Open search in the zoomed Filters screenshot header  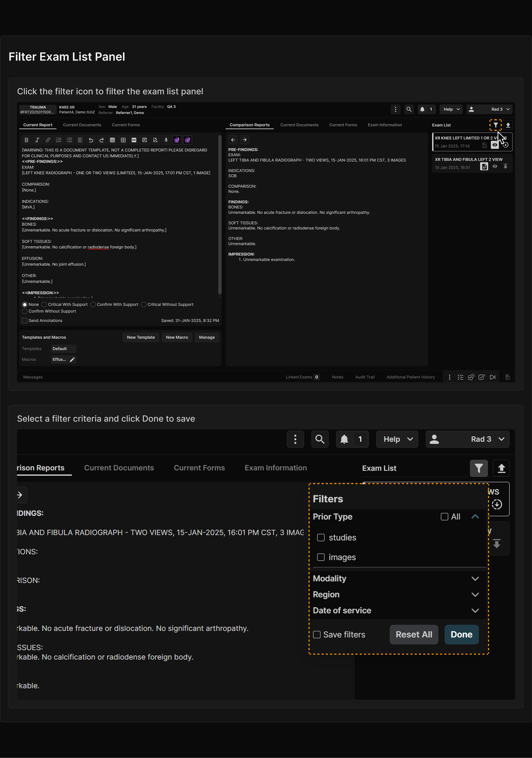320,439
